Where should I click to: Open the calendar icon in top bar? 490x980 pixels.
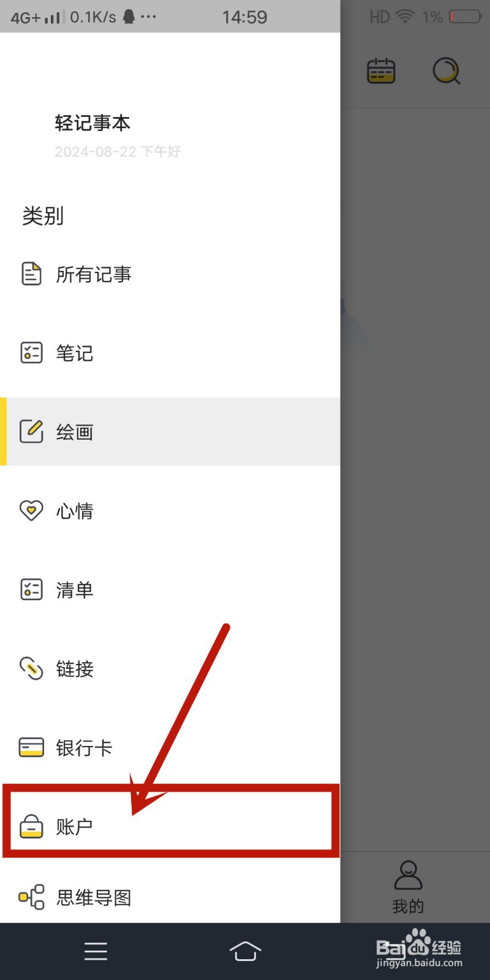click(381, 71)
